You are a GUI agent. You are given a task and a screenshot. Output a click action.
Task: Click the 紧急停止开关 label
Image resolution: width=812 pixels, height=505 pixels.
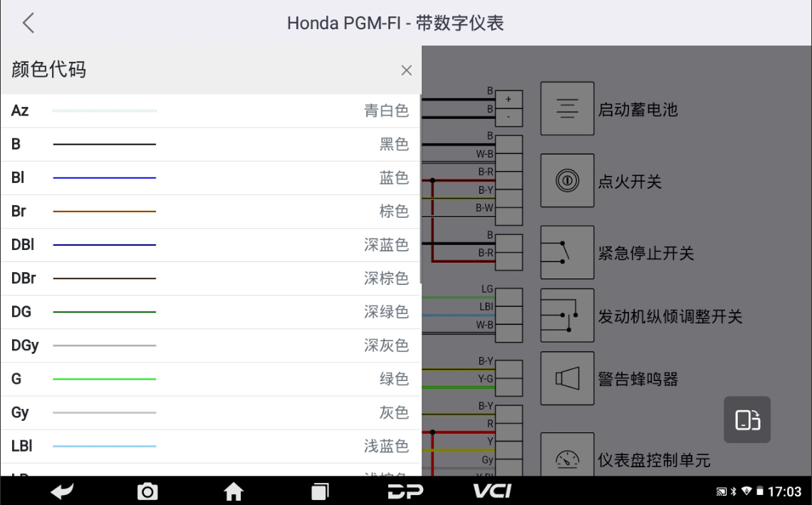(x=646, y=254)
